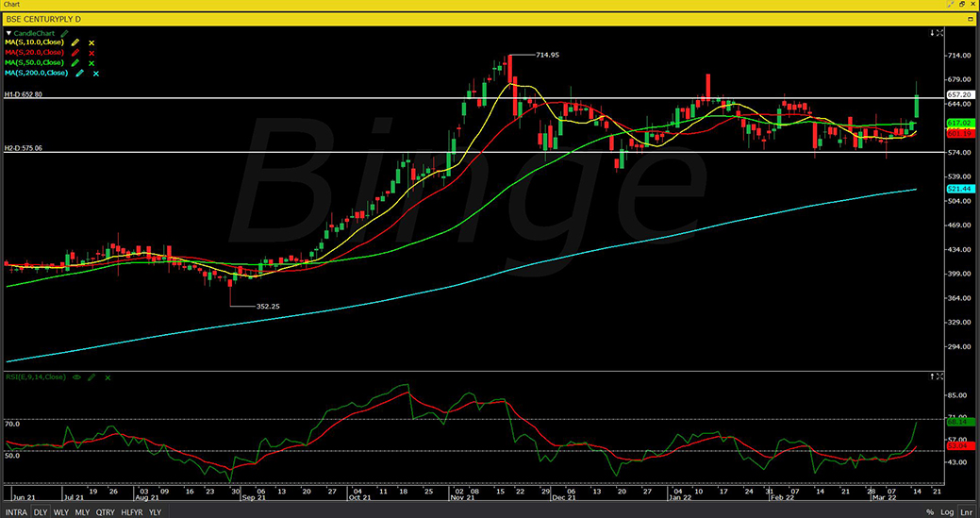Select the MA(S,20.0,Close) legend label
Screen dimensions: 980x518
click(x=34, y=53)
